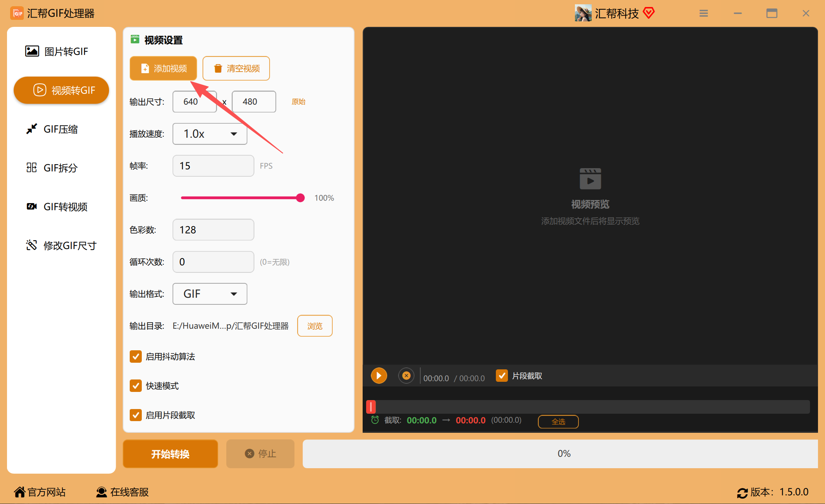Click the 帧率 field showing 15
This screenshot has width=825, height=504.
pos(213,166)
